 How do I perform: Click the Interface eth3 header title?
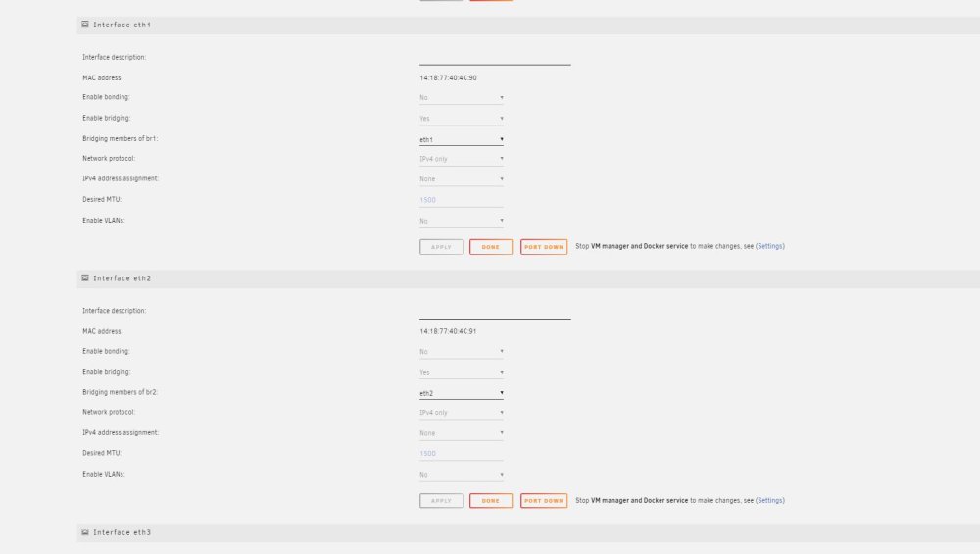(x=122, y=532)
